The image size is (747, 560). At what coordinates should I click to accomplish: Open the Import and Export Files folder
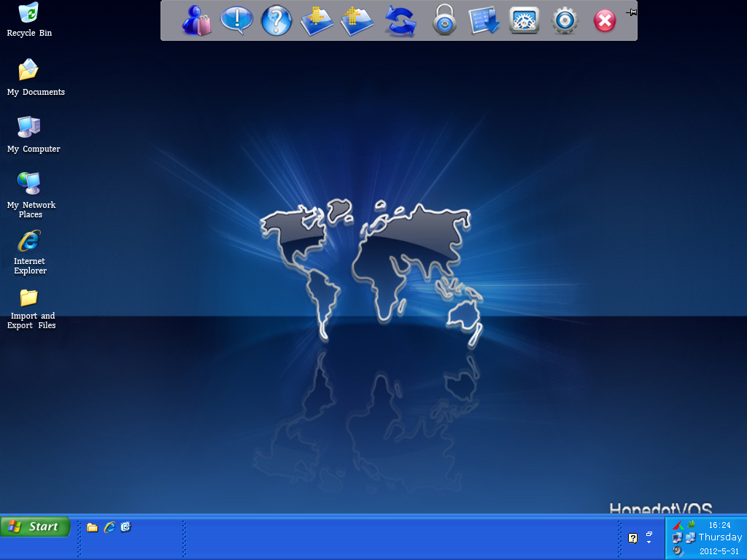pyautogui.click(x=29, y=299)
